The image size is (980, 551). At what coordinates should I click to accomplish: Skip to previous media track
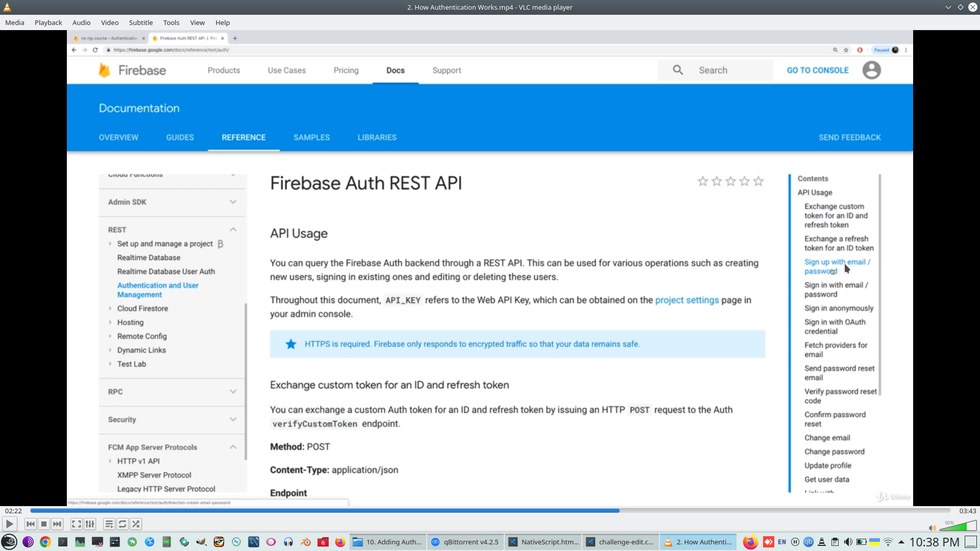[x=31, y=524]
